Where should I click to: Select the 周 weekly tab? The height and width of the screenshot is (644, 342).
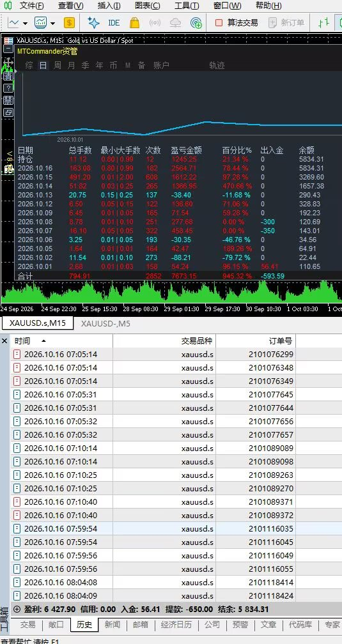(57, 65)
